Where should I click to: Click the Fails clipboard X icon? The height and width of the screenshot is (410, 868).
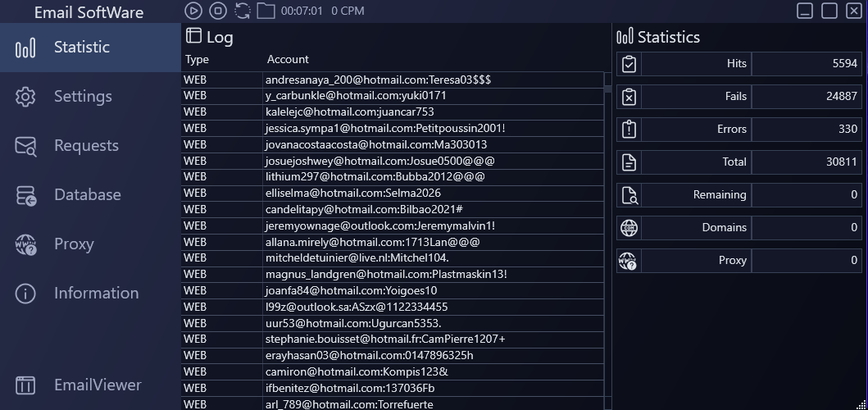click(629, 97)
